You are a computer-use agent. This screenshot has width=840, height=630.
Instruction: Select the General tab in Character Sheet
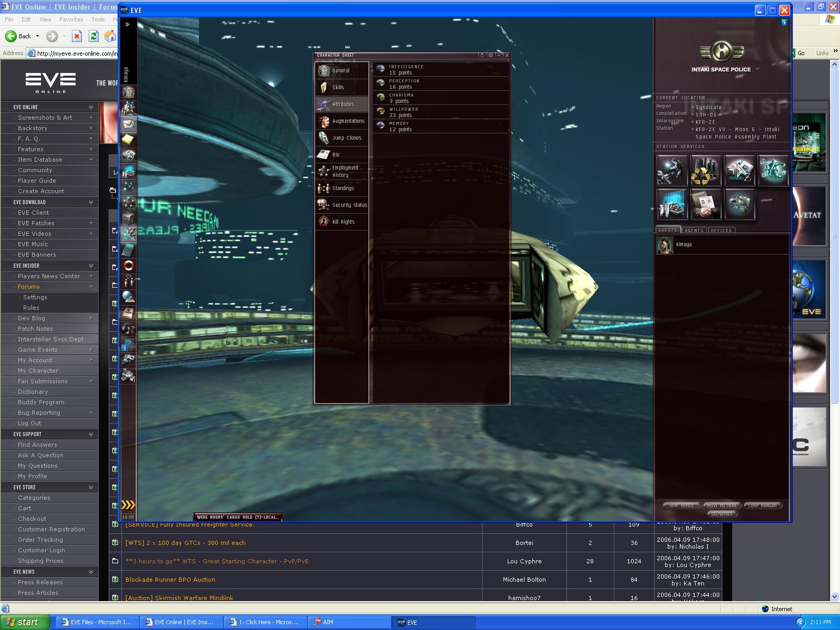pos(342,70)
